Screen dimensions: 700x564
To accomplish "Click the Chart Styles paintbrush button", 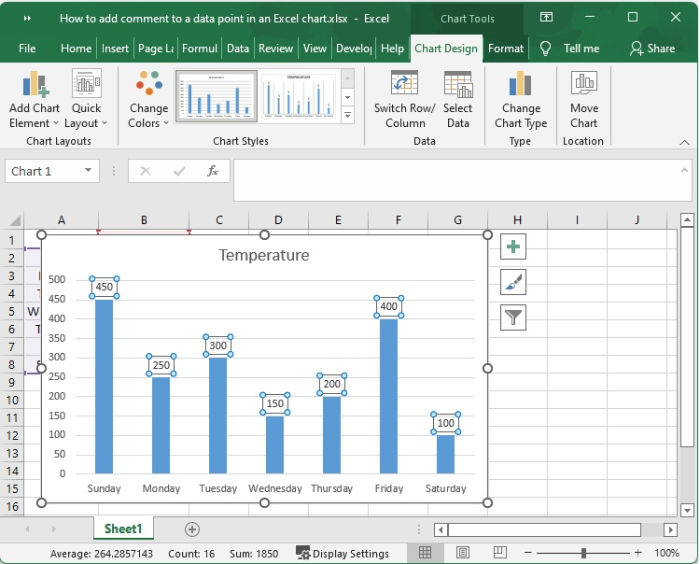I will click(x=513, y=282).
